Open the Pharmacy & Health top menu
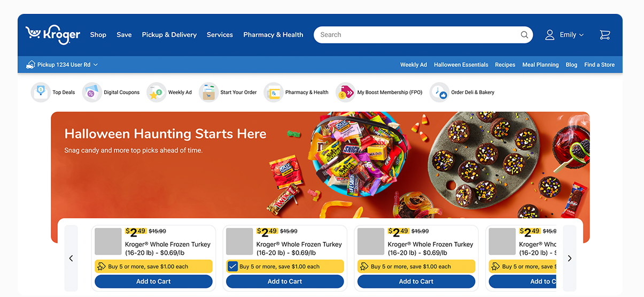The image size is (644, 297). (x=273, y=35)
